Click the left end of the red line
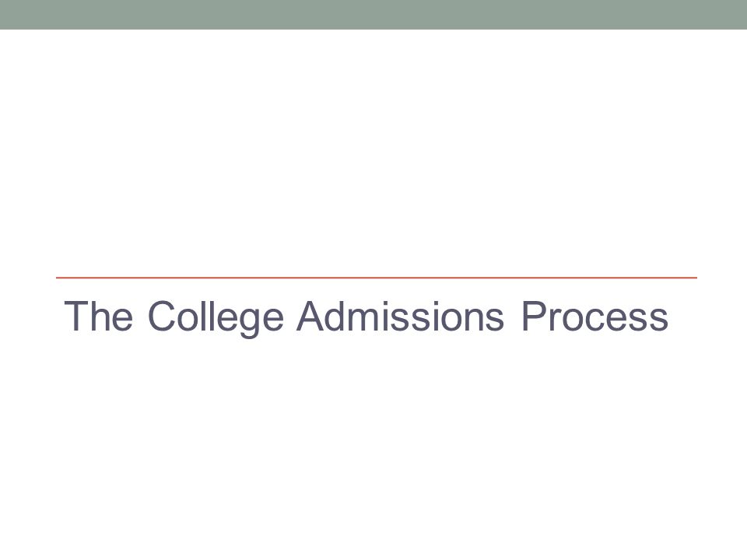Viewport: 747px width, 560px height. click(x=58, y=277)
